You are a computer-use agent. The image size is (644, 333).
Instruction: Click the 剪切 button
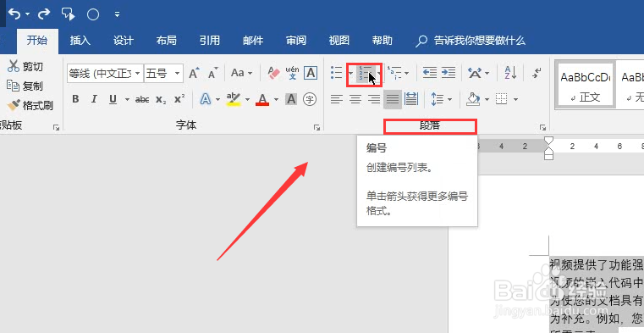tap(25, 66)
